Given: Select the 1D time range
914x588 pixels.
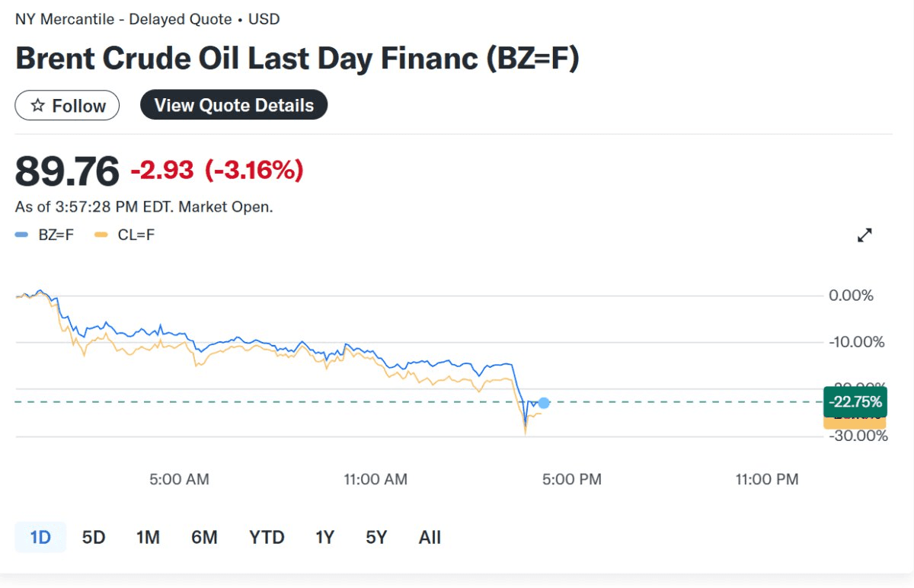Looking at the screenshot, I should 40,538.
